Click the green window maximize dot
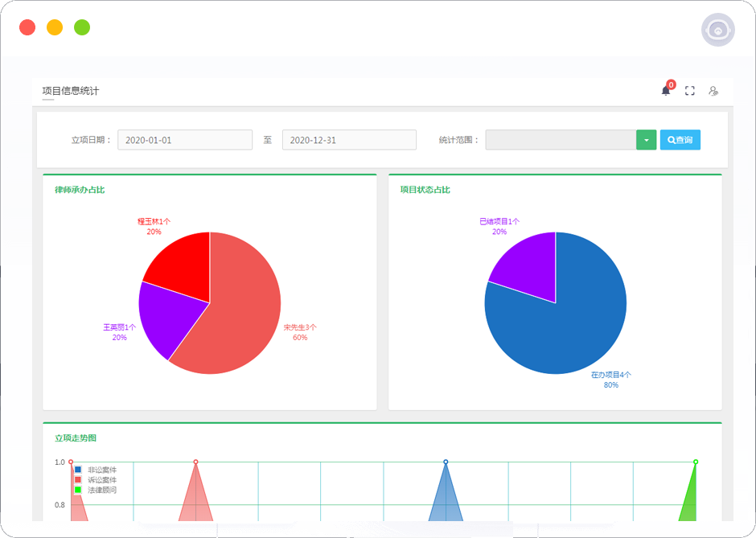This screenshot has height=538, width=756. coord(82,27)
